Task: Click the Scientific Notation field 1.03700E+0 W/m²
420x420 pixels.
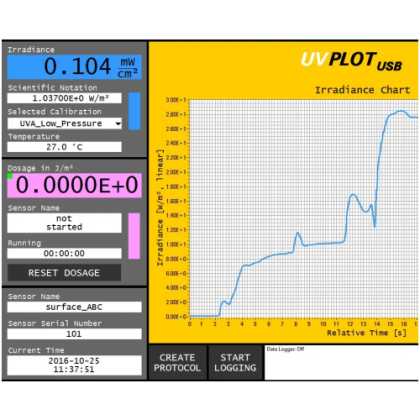Action: pos(65,98)
